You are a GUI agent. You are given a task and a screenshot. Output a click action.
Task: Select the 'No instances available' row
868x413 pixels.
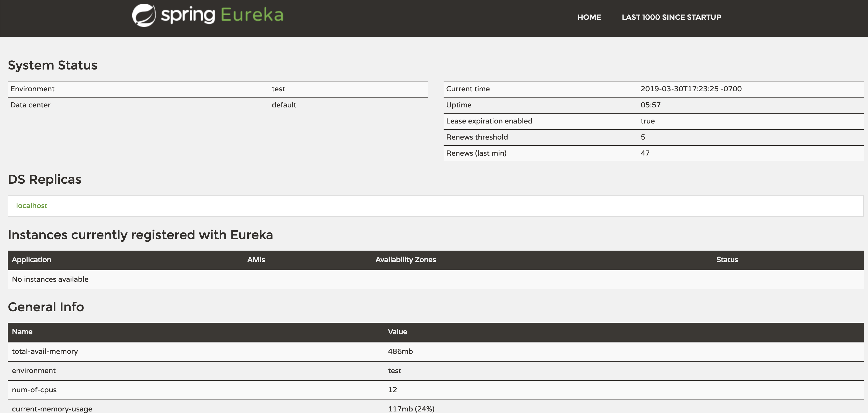436,280
